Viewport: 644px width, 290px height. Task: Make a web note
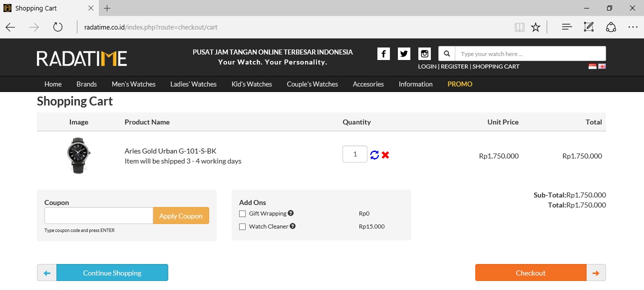(x=589, y=27)
